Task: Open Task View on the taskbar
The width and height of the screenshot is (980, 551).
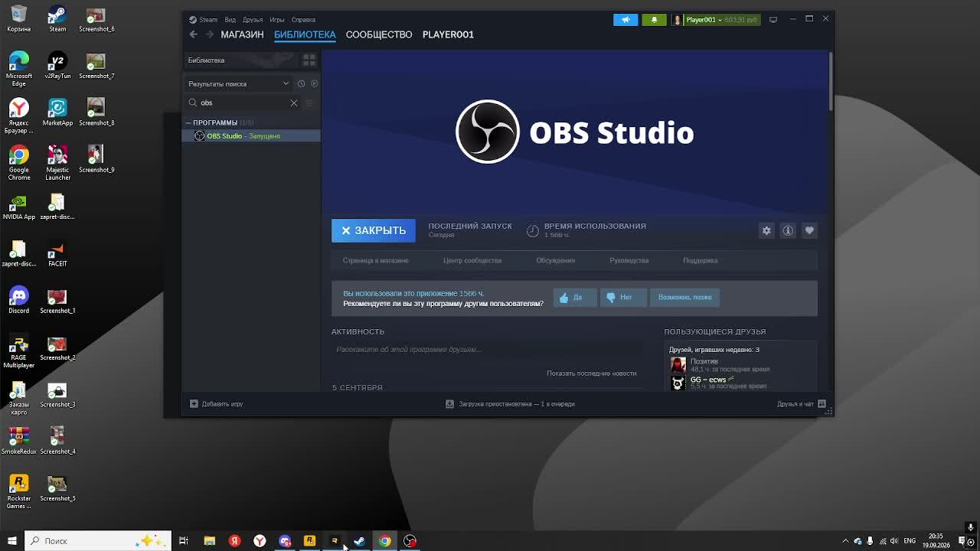Action: pos(184,541)
